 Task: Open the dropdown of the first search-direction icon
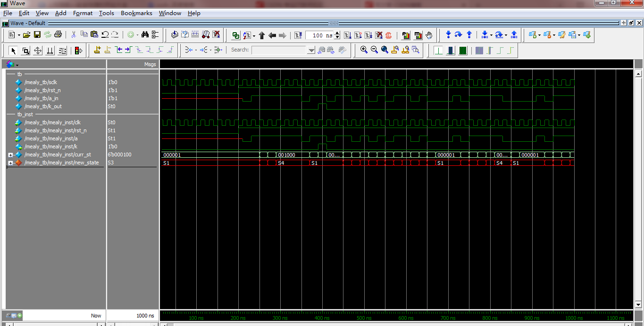(x=196, y=50)
